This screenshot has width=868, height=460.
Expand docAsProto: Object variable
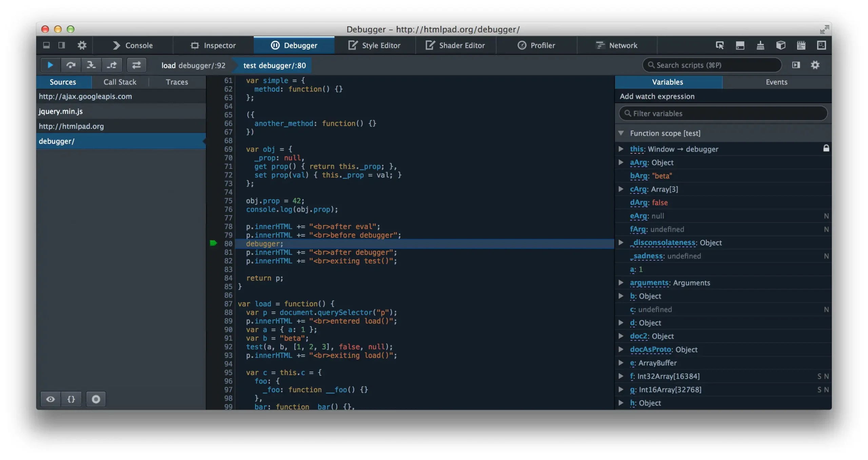(621, 349)
